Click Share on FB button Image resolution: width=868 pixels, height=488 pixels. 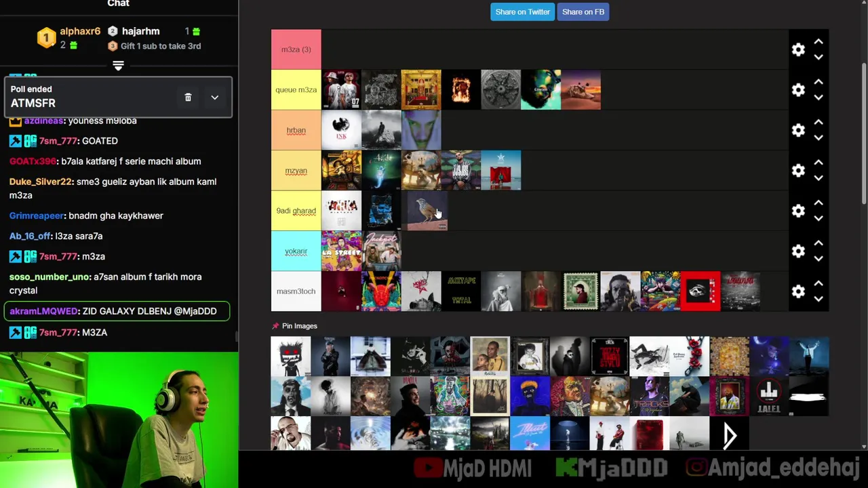pyautogui.click(x=583, y=12)
